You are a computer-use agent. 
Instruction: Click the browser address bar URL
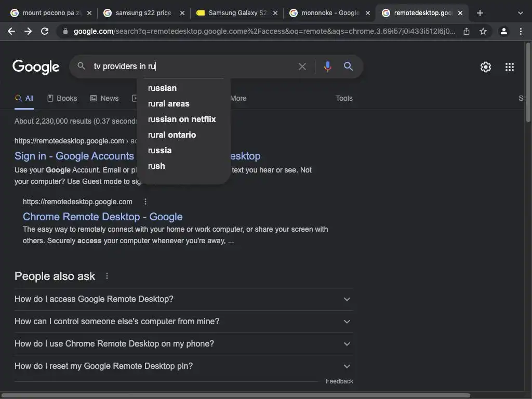click(x=264, y=31)
